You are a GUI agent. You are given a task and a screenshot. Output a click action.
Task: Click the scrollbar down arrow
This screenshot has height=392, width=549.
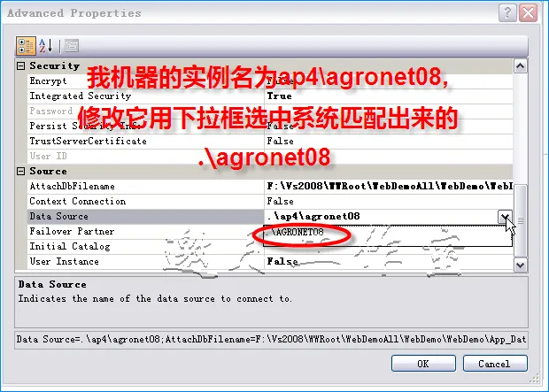point(521,265)
